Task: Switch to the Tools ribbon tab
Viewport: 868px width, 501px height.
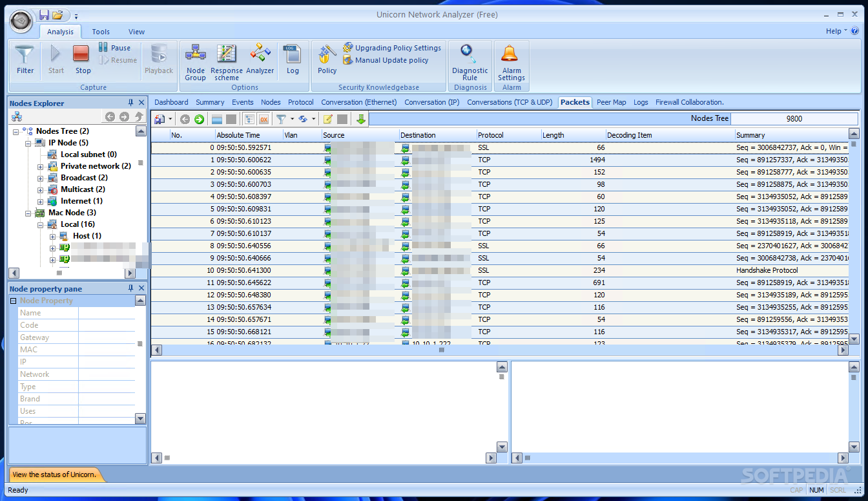Action: pos(101,32)
